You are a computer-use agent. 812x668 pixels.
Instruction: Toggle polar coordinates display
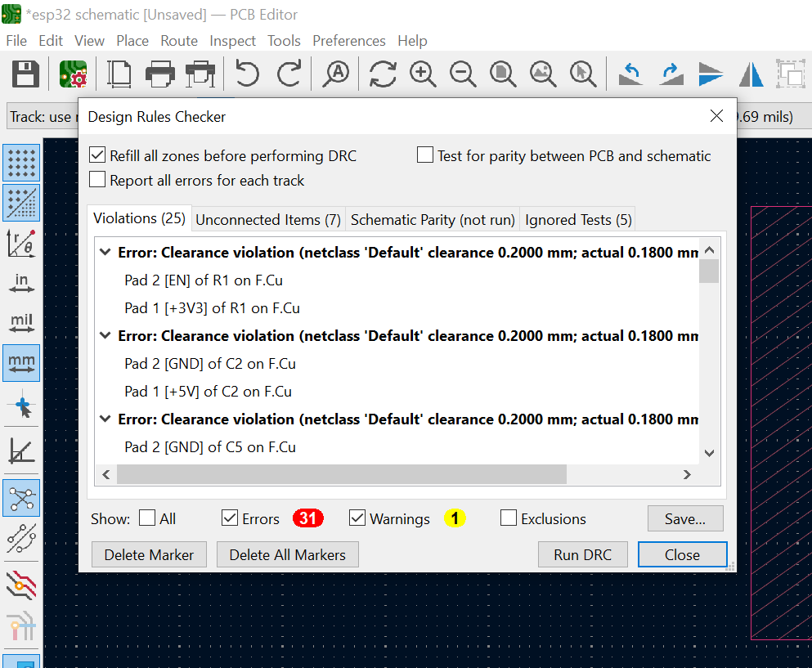pyautogui.click(x=21, y=243)
